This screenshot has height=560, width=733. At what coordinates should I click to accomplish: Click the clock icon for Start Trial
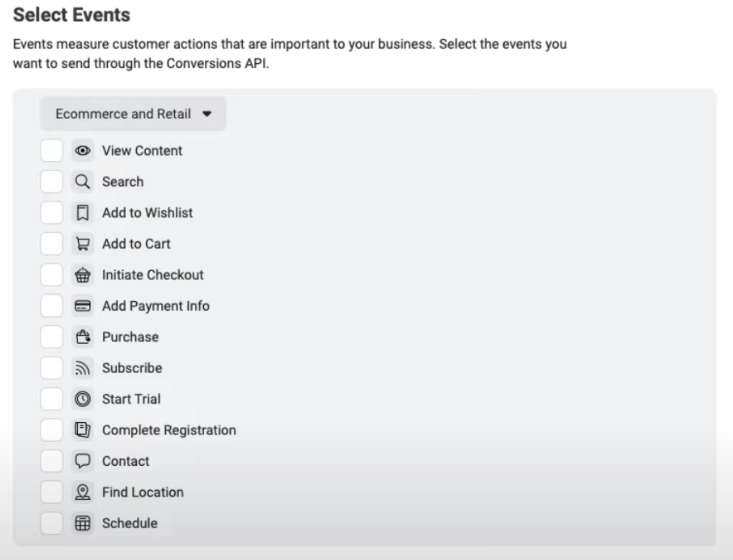(83, 399)
